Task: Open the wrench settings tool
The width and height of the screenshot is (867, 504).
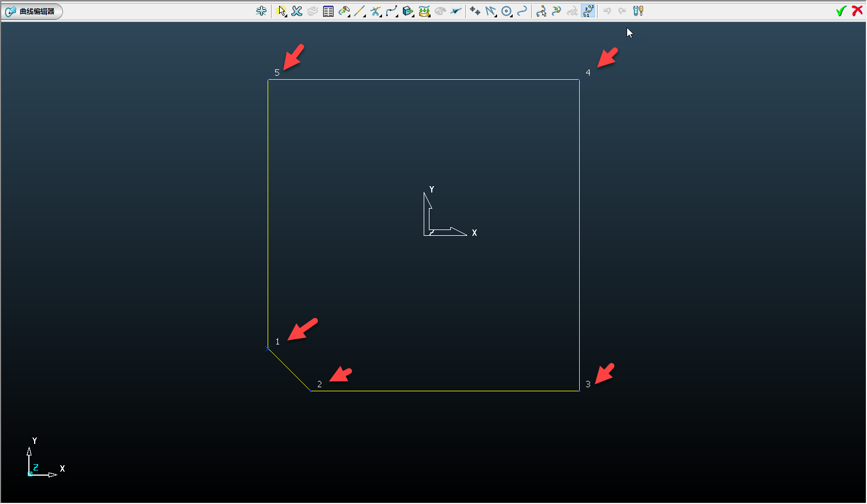Action: (x=638, y=10)
